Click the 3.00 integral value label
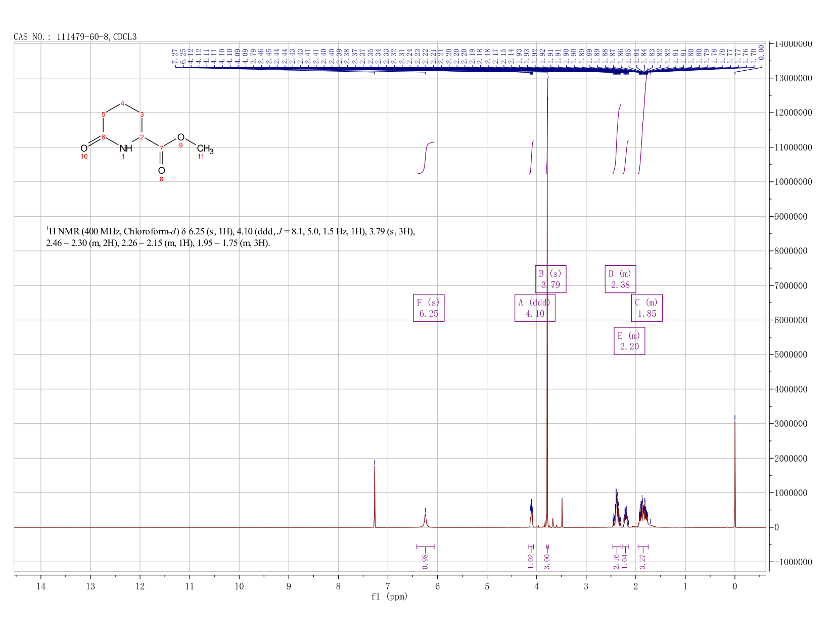The height and width of the screenshot is (644, 834). [547, 561]
